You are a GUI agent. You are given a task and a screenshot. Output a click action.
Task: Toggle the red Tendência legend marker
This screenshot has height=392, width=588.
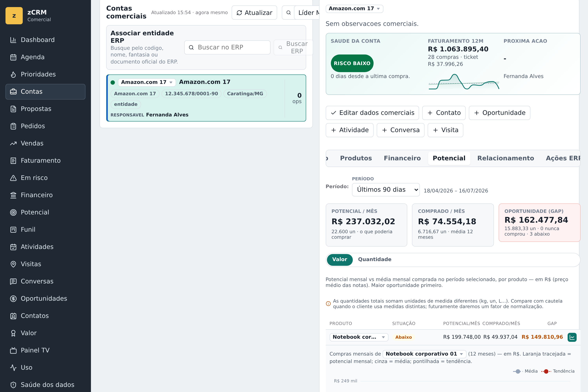(546, 371)
